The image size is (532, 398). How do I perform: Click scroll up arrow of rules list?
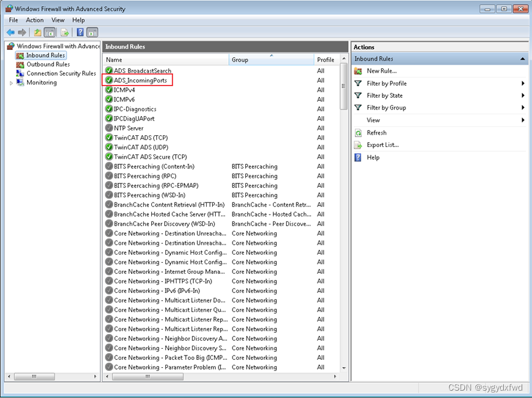[344, 58]
